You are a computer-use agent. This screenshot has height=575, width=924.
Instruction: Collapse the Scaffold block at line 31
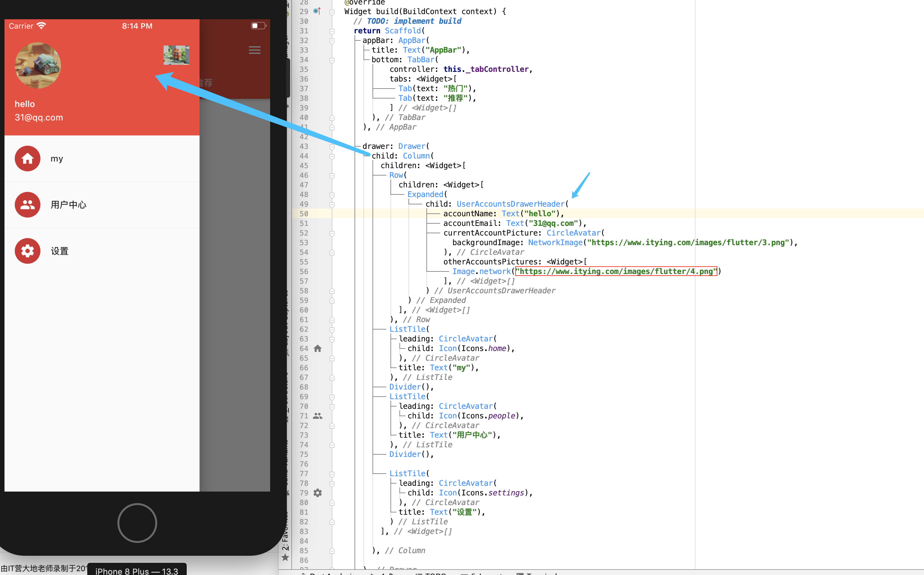tap(332, 31)
